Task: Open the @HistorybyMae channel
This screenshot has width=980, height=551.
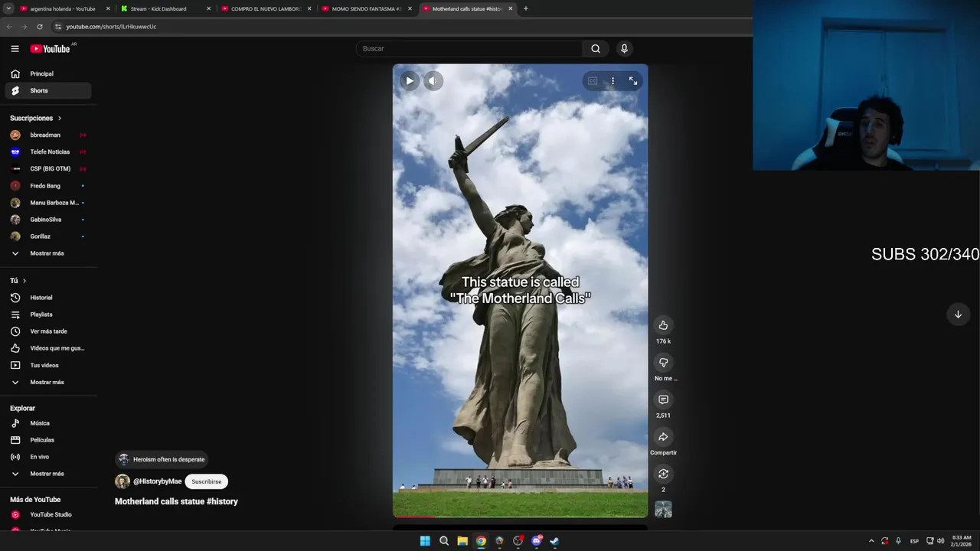Action: point(157,481)
